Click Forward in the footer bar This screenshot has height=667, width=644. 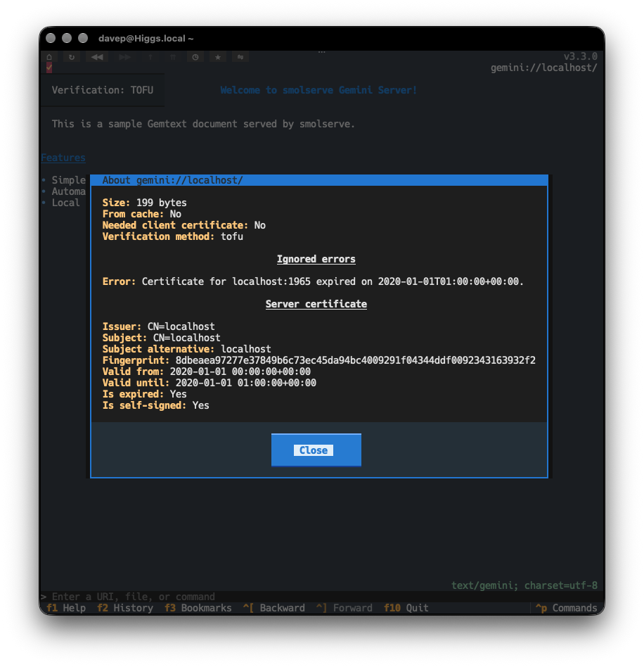tap(344, 608)
